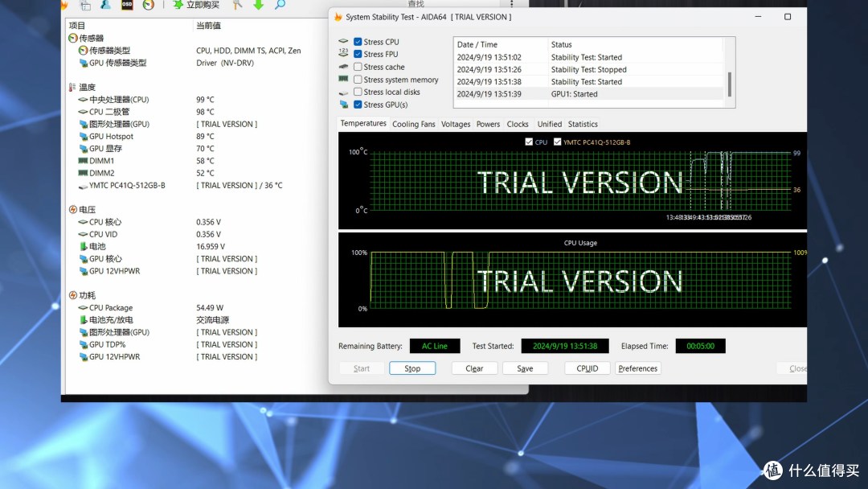Click the voltage icon beside 电压
This screenshot has width=868, height=489.
pos(72,210)
